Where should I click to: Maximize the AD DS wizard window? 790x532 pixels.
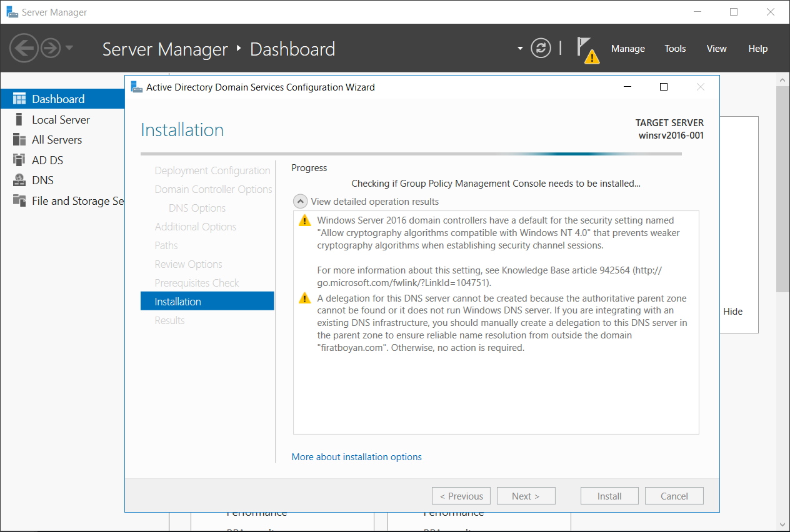pos(664,87)
